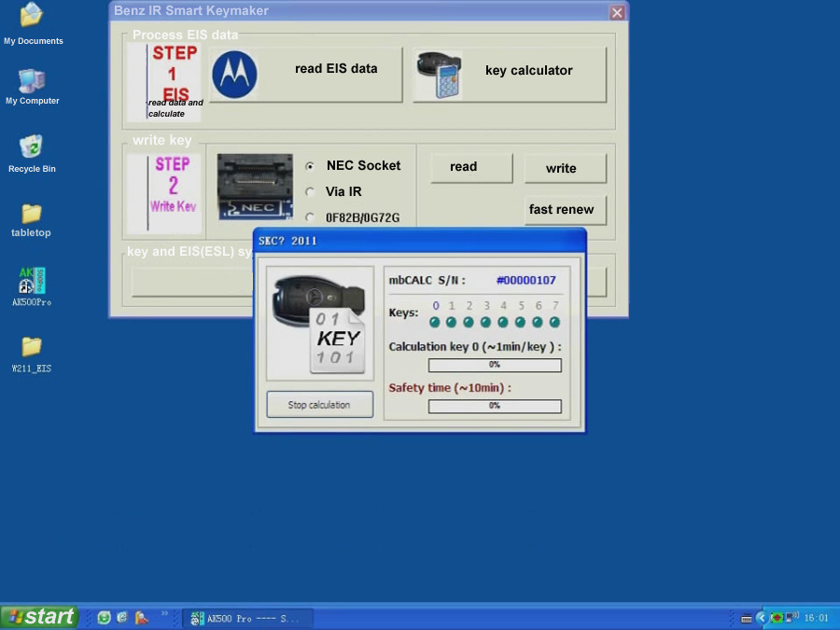
Task: Click the fast renew button
Action: (x=566, y=209)
